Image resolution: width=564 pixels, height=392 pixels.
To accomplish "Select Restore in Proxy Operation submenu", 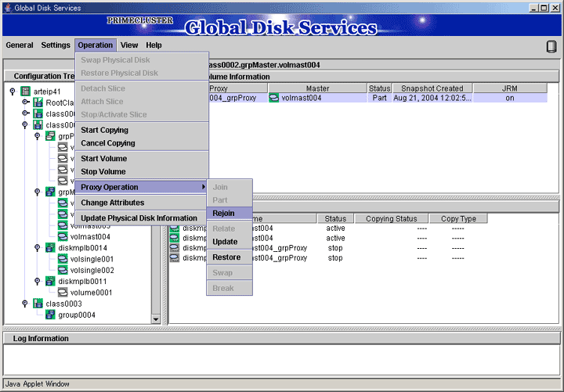I will click(x=230, y=257).
